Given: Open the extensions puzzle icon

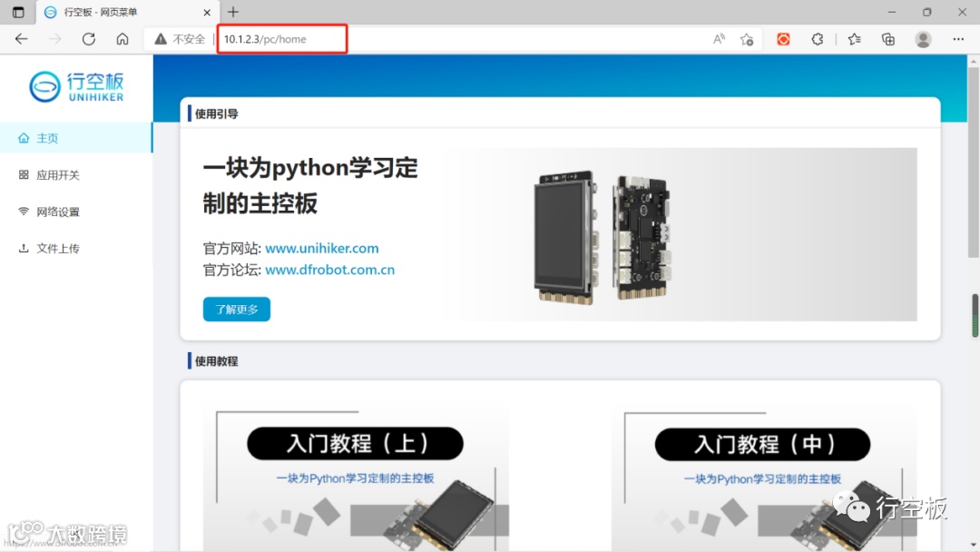Looking at the screenshot, I should [818, 39].
